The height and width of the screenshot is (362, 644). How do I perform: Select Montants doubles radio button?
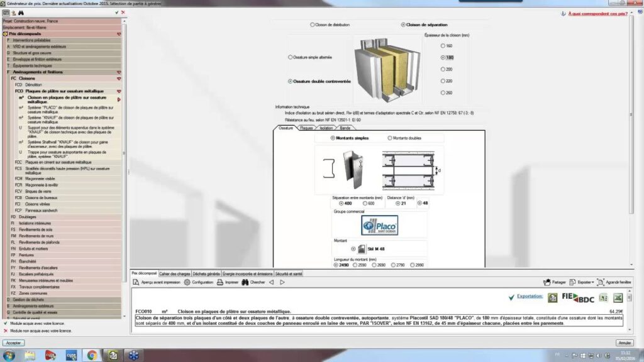tap(390, 138)
